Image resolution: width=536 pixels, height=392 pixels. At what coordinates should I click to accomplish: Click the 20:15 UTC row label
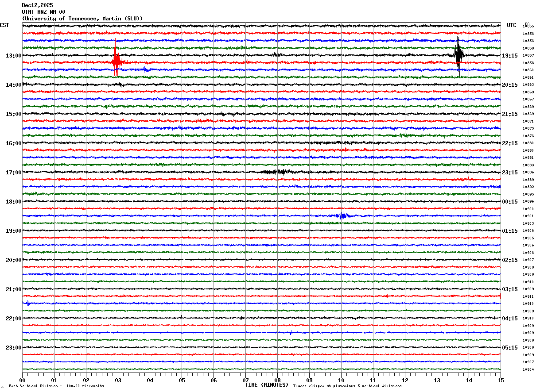[510, 85]
